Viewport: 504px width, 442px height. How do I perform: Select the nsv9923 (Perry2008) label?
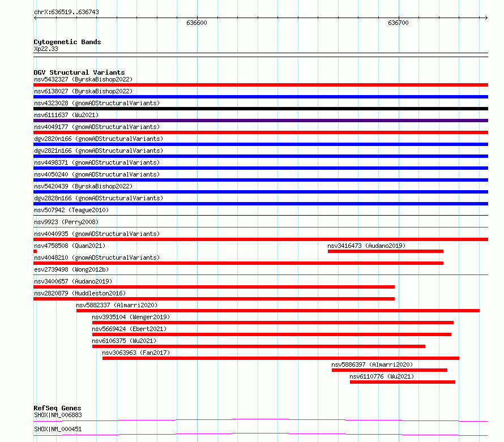(66, 222)
